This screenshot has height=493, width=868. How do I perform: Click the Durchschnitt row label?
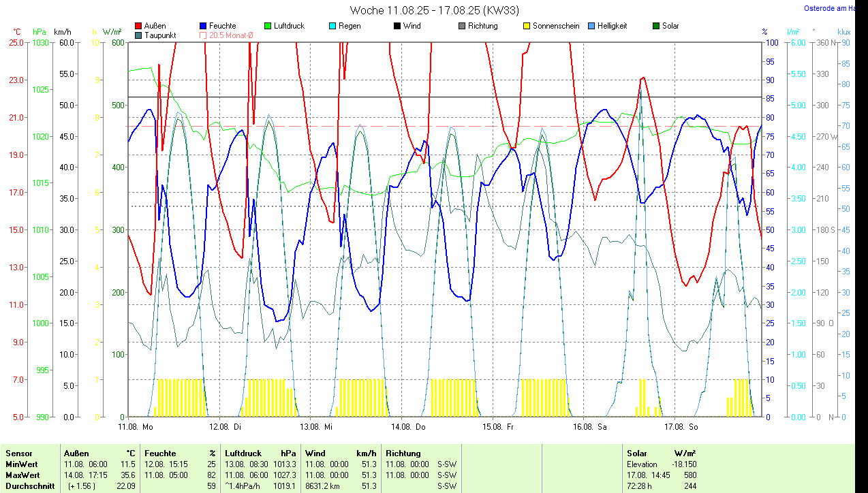pyautogui.click(x=29, y=486)
